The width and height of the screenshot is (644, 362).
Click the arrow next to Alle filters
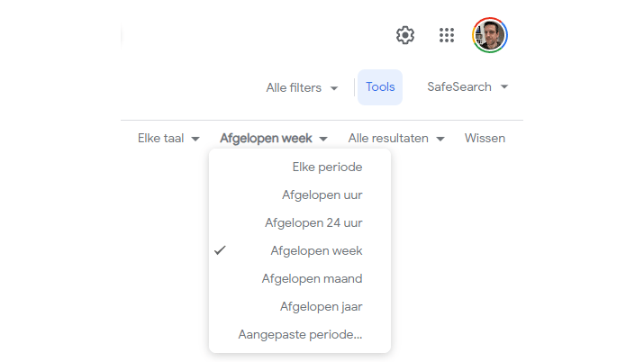pos(334,88)
